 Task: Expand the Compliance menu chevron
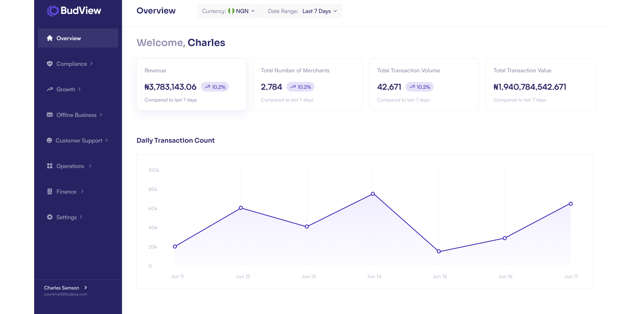(x=92, y=64)
